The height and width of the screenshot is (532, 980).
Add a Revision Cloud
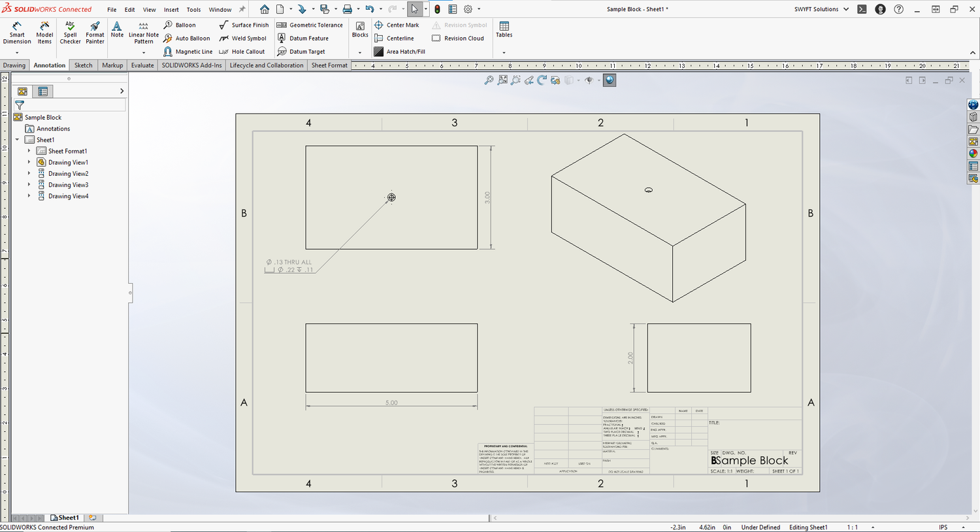[459, 38]
